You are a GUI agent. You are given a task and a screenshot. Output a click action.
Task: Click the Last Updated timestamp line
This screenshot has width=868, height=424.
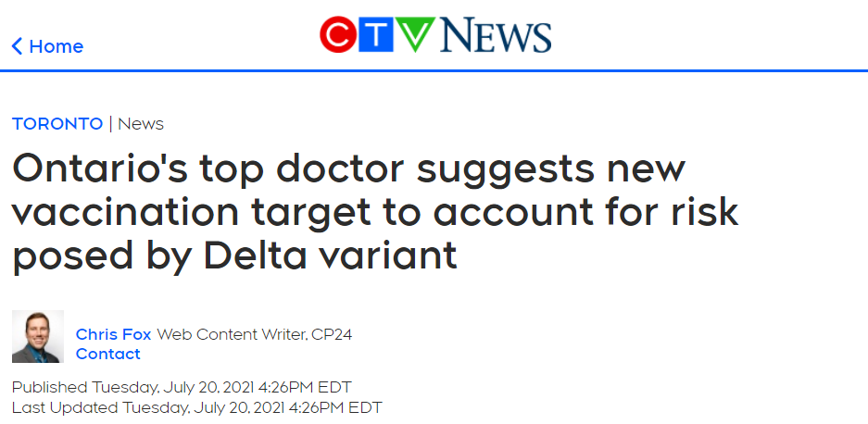point(197,408)
